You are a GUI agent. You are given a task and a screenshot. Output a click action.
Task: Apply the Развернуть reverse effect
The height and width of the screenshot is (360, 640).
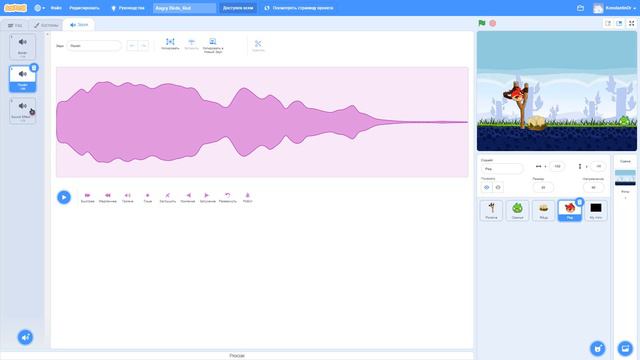pyautogui.click(x=227, y=198)
